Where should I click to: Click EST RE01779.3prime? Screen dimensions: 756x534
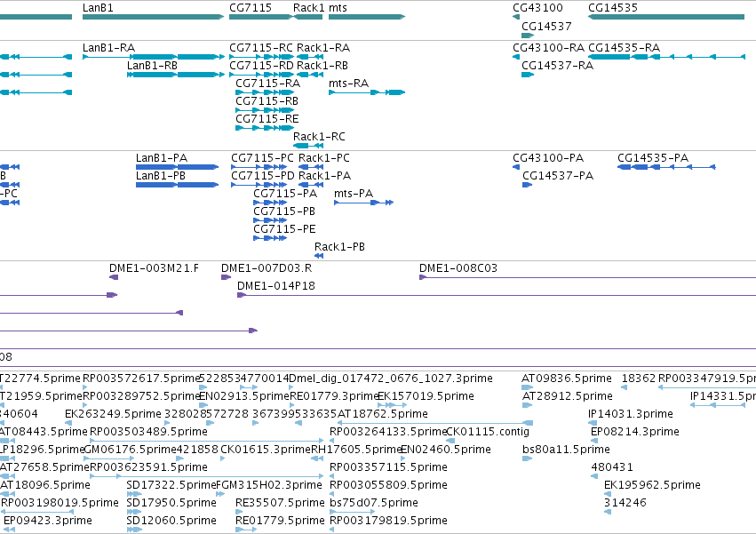tap(292, 405)
